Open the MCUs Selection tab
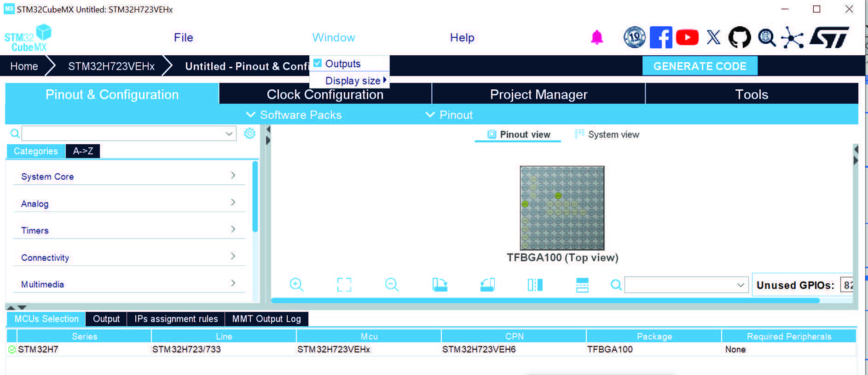The height and width of the screenshot is (375, 868). 46,319
